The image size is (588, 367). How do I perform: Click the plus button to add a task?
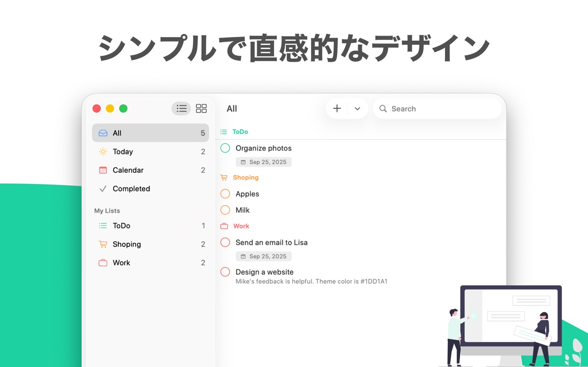click(337, 108)
